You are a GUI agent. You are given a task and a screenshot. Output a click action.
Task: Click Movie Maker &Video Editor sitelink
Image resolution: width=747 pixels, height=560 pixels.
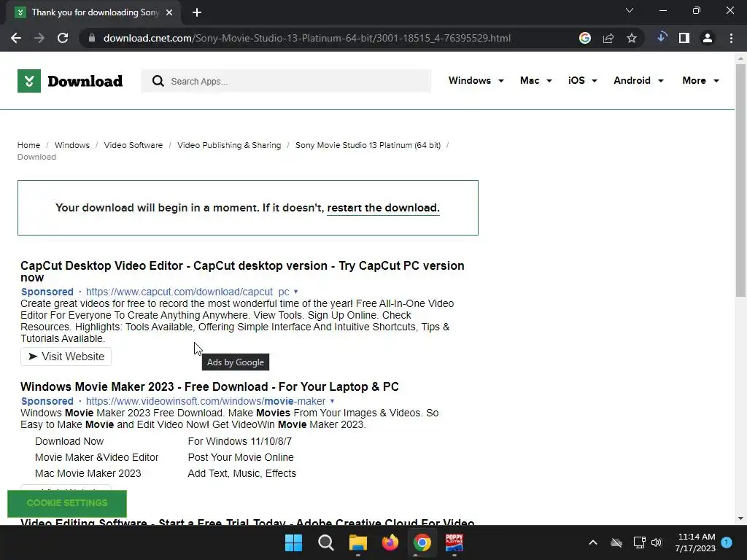97,458
